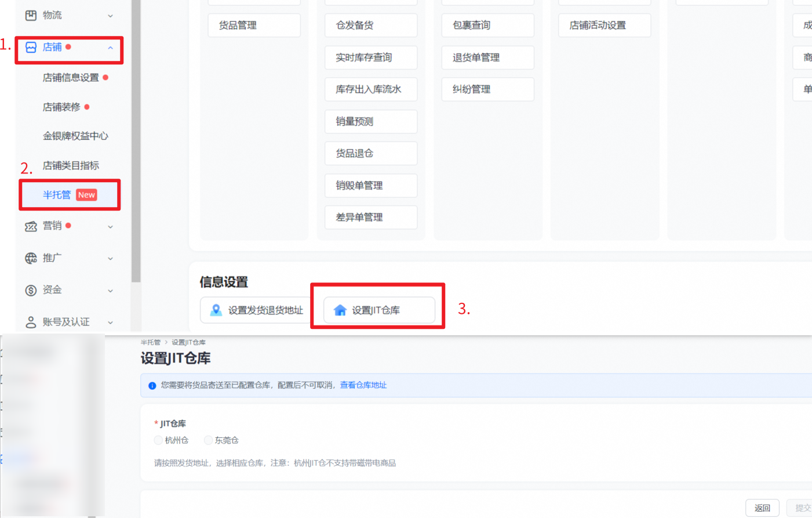Select 半托管 New menu item
812x518 pixels.
pos(70,195)
